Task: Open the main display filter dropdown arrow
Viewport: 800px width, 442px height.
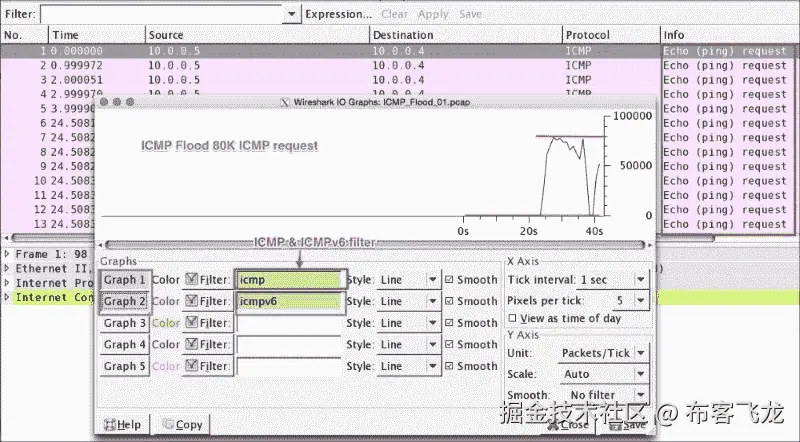Action: (x=291, y=14)
